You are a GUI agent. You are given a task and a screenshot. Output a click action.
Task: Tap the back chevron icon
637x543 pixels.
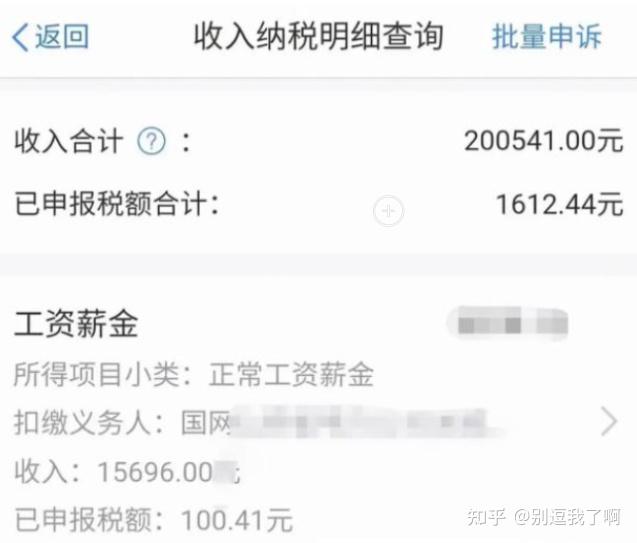click(x=20, y=37)
